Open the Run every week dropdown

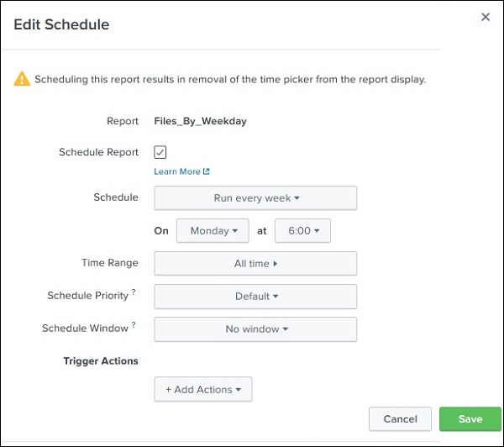pyautogui.click(x=255, y=198)
